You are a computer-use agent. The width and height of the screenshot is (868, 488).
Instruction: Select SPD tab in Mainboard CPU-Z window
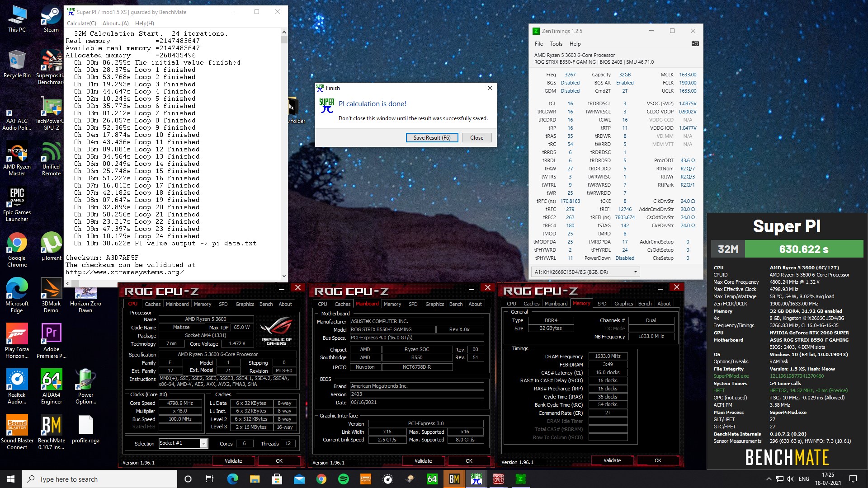click(413, 304)
